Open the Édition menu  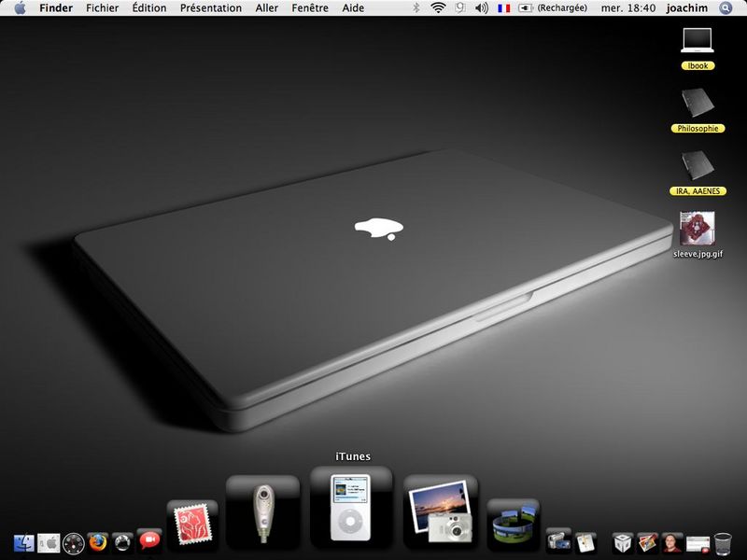coord(149,8)
